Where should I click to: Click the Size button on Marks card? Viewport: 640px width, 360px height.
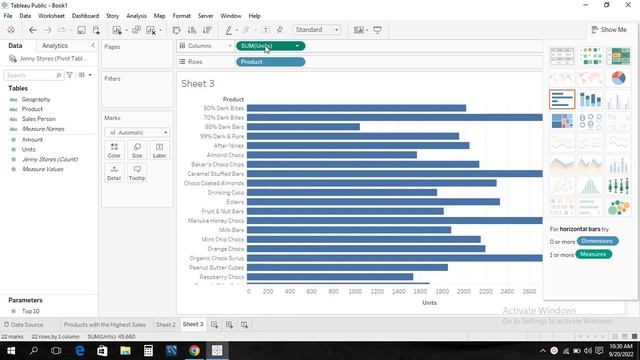[137, 151]
